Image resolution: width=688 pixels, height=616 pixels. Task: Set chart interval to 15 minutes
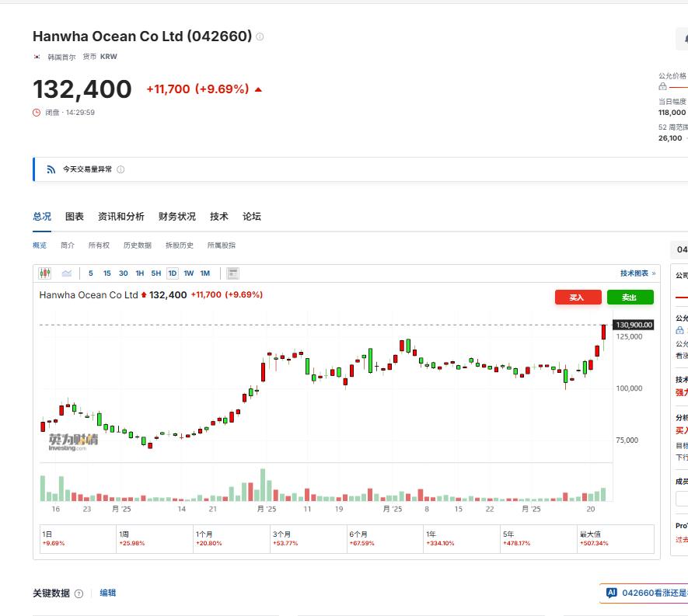[107, 273]
